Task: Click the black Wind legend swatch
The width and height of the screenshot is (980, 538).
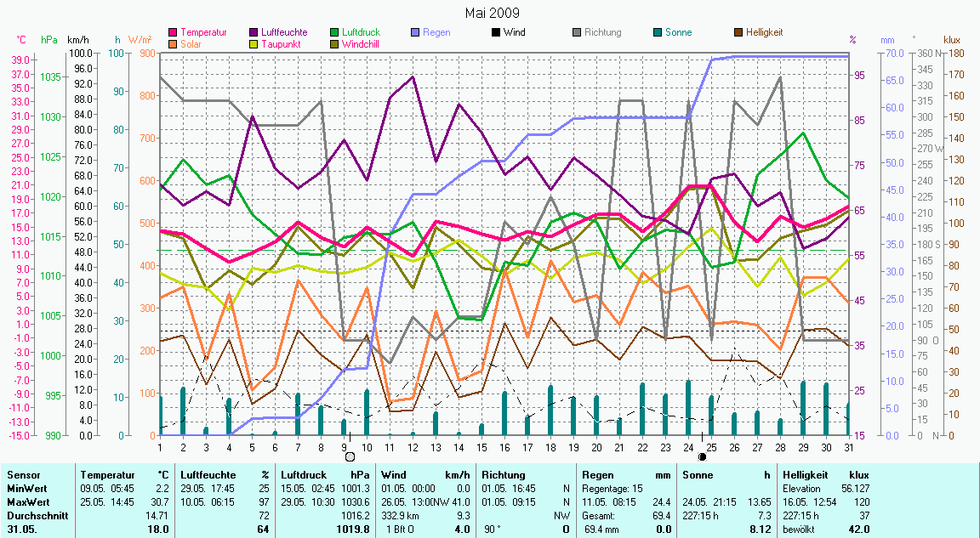Action: click(496, 32)
